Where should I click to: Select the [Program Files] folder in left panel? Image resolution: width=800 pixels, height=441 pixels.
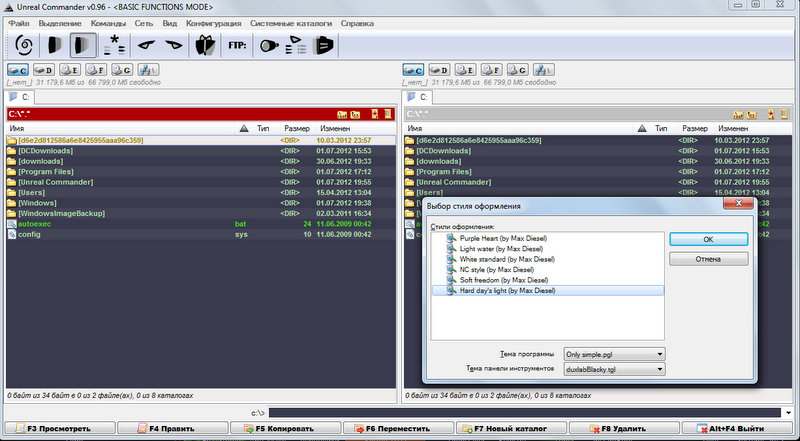[x=201, y=172]
